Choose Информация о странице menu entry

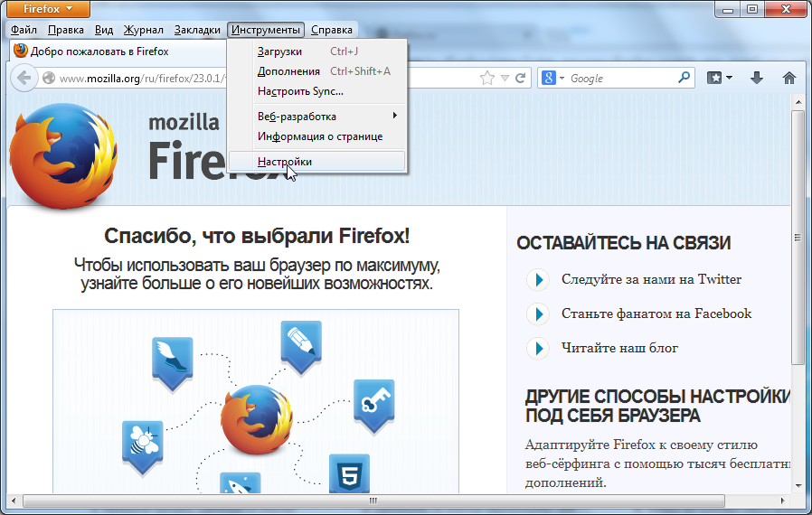click(x=316, y=136)
